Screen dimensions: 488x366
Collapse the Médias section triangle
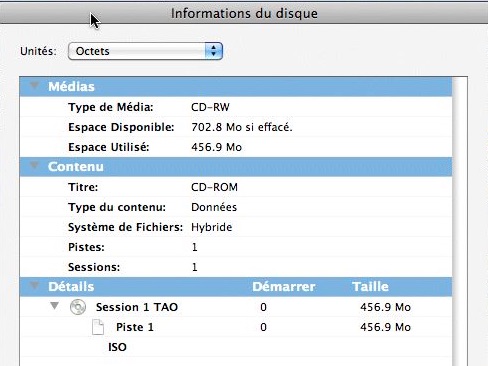pos(34,86)
